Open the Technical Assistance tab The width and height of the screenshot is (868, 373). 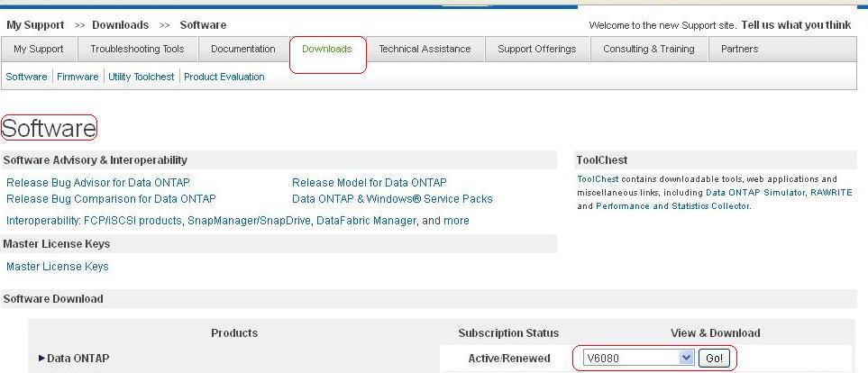pos(425,49)
